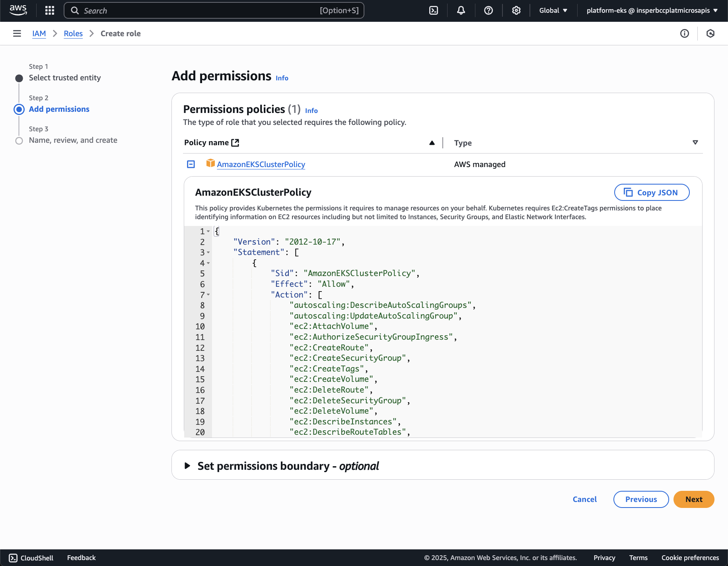728x566 pixels.
Task: Open the info panel circle icon
Action: (684, 33)
